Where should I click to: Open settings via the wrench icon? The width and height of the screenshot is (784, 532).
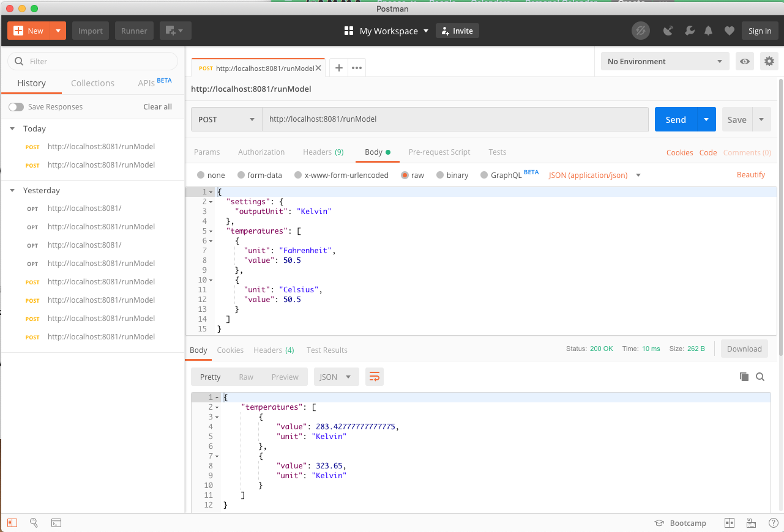(689, 31)
